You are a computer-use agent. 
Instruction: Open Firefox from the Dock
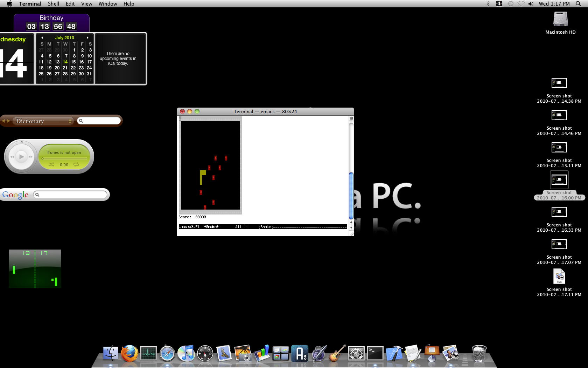coord(129,353)
